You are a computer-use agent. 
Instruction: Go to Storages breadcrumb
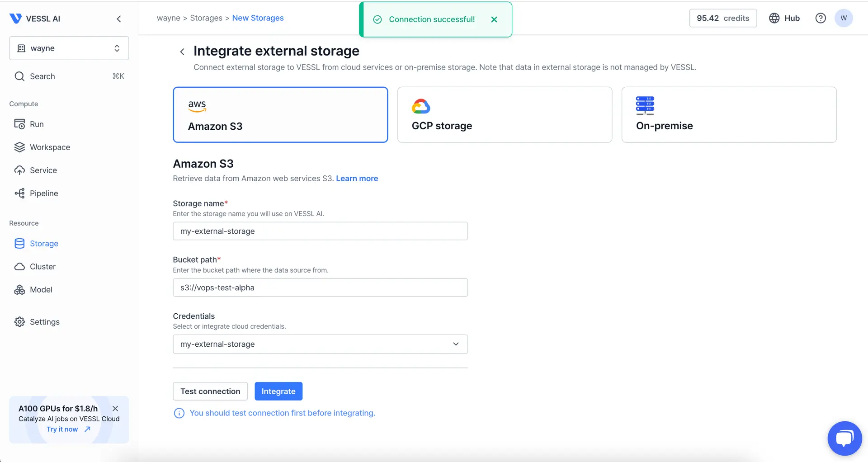point(206,18)
